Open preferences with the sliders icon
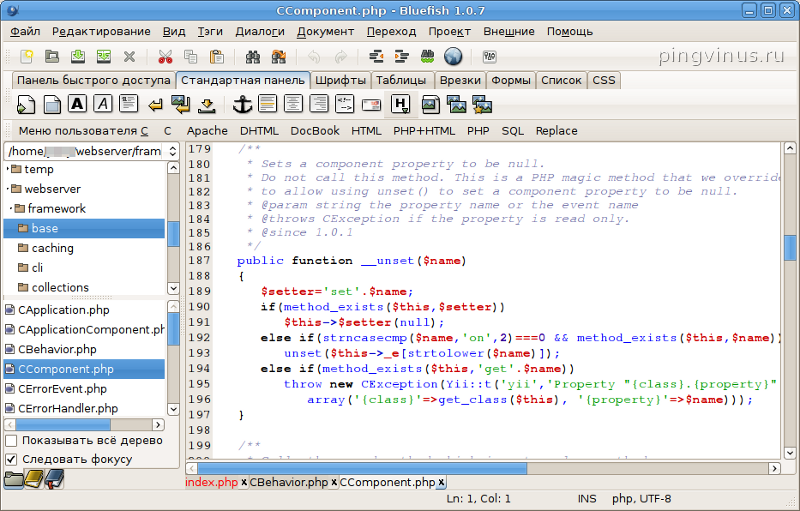Screen dimensions: 800x511 [489, 56]
